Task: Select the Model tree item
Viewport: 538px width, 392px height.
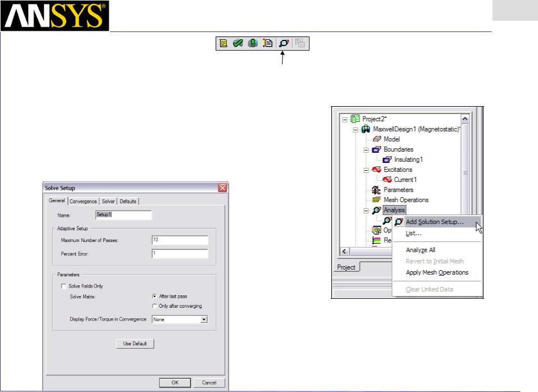Action: pyautogui.click(x=392, y=139)
